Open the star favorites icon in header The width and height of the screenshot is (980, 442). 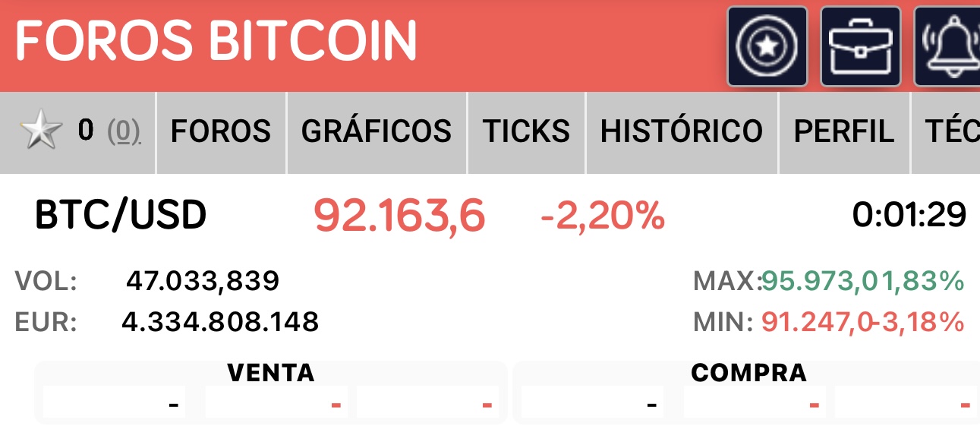pos(767,46)
